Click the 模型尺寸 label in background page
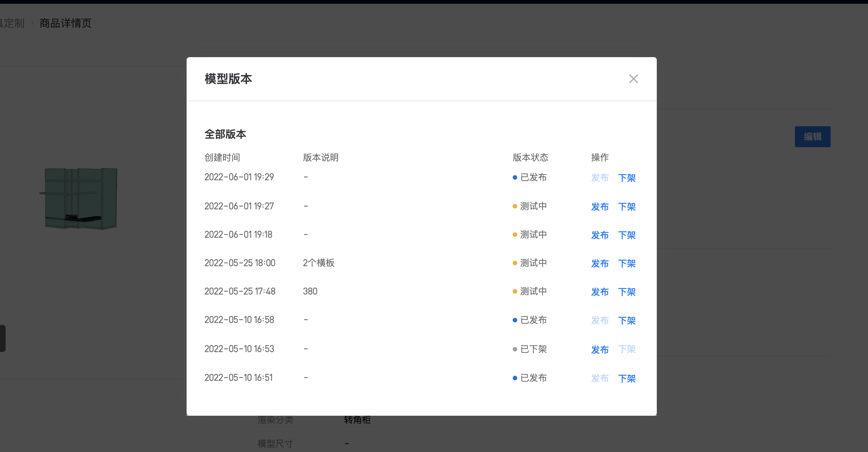The width and height of the screenshot is (868, 452). point(275,443)
